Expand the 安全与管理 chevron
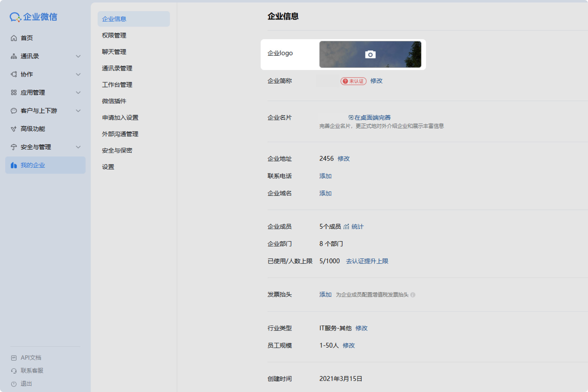The width and height of the screenshot is (588, 392). 78,147
